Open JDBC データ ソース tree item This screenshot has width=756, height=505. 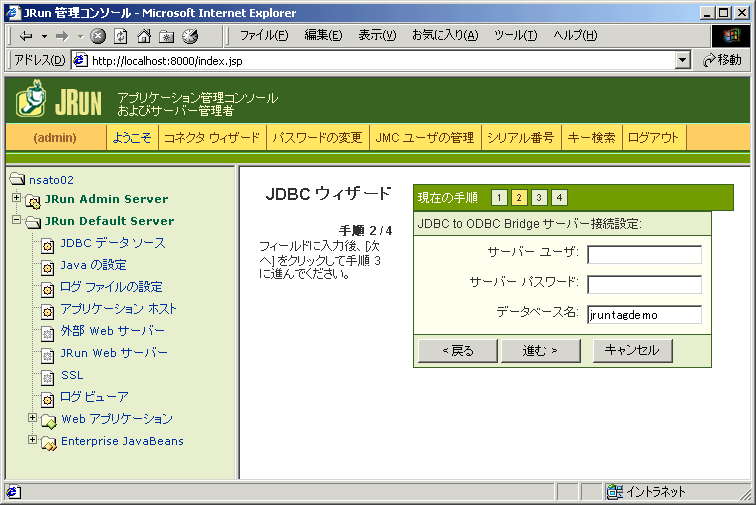(113, 243)
